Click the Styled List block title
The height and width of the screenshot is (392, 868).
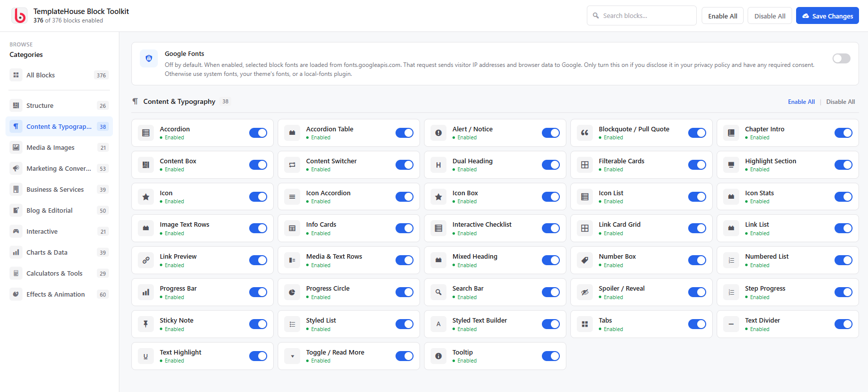click(x=321, y=320)
